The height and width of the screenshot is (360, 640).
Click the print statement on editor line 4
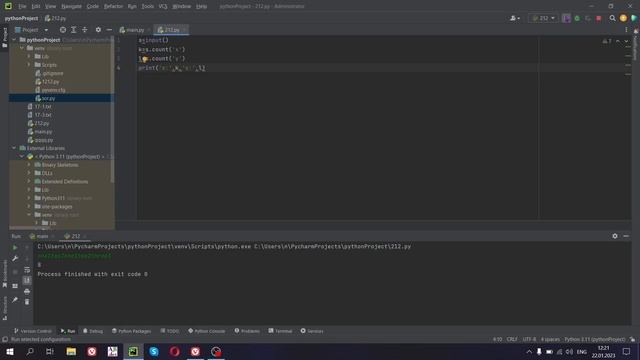pos(172,68)
